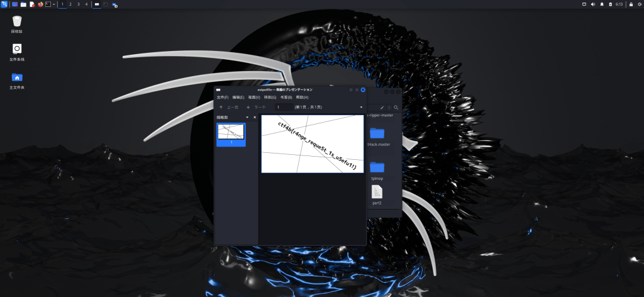This screenshot has height=297, width=644.
Task: Click the file manager path forward arrow
Action: pyautogui.click(x=389, y=108)
